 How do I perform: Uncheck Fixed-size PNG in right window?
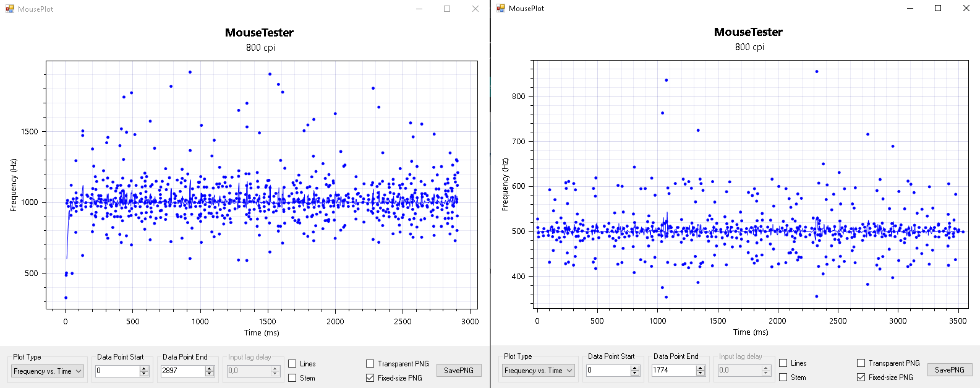point(861,377)
